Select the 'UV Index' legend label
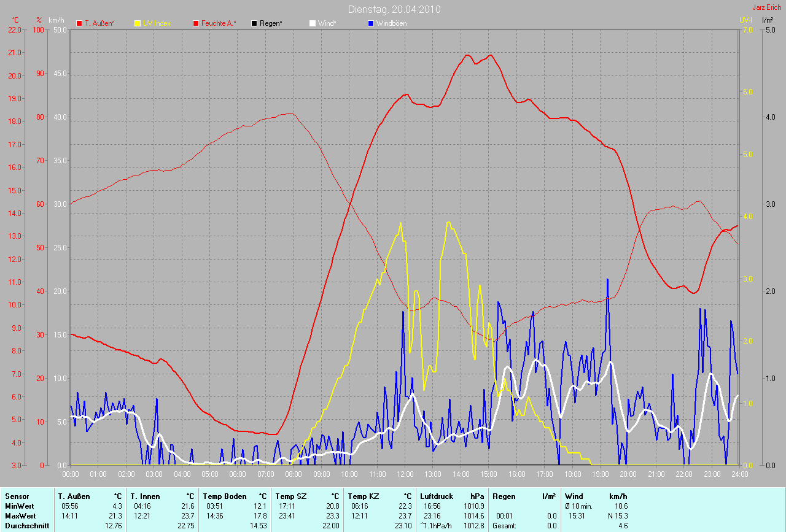The width and height of the screenshot is (786, 532). pyautogui.click(x=157, y=23)
